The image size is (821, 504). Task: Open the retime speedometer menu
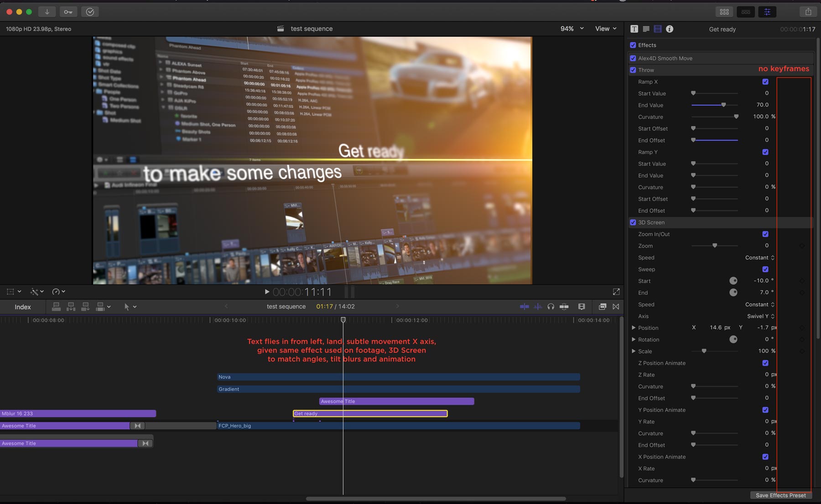tap(58, 292)
